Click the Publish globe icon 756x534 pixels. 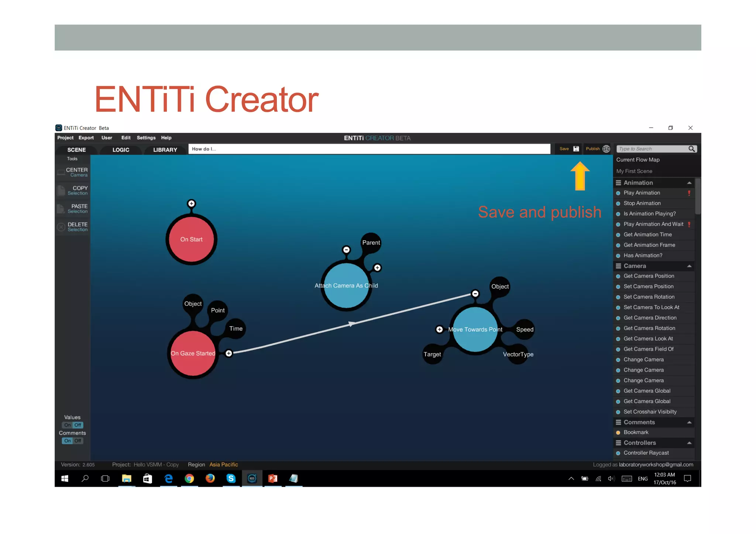pos(606,149)
